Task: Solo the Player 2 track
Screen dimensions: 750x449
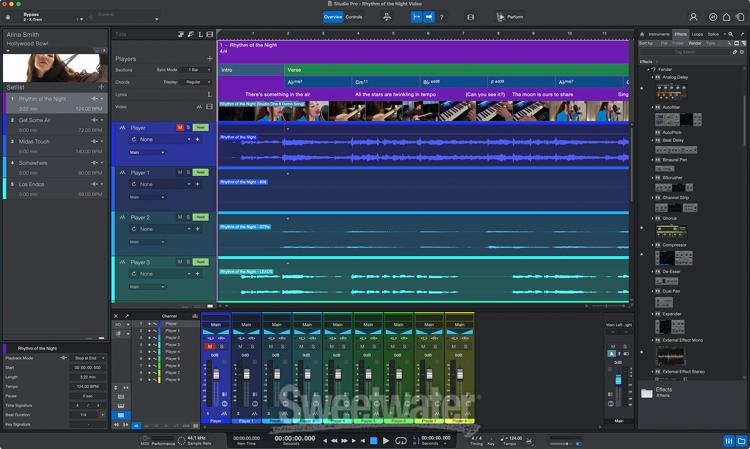Action: tap(188, 217)
